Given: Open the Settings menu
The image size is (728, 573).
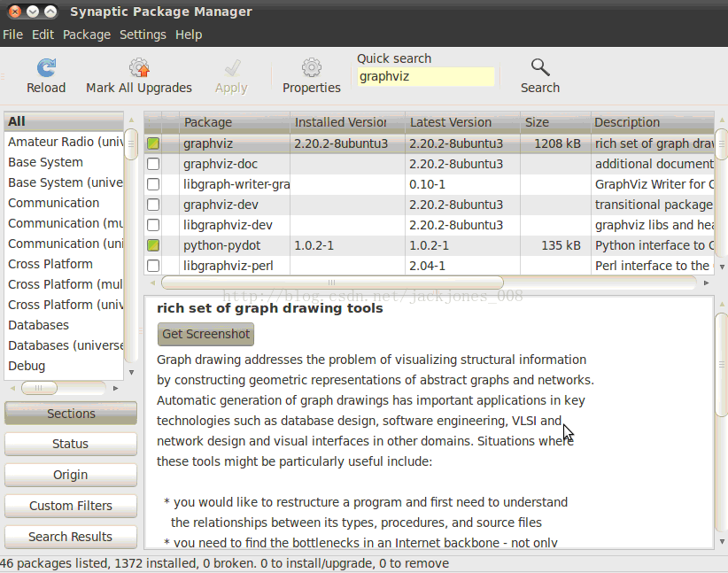Looking at the screenshot, I should click(143, 35).
